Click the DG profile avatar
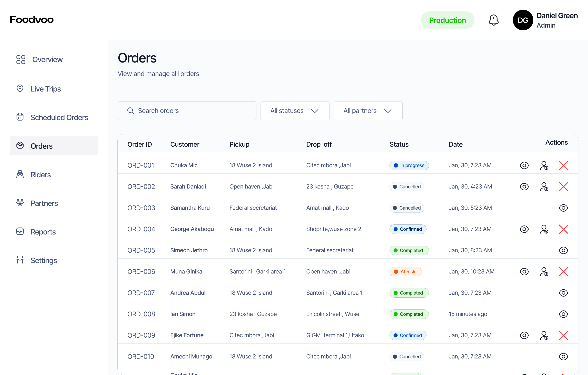 [x=523, y=20]
